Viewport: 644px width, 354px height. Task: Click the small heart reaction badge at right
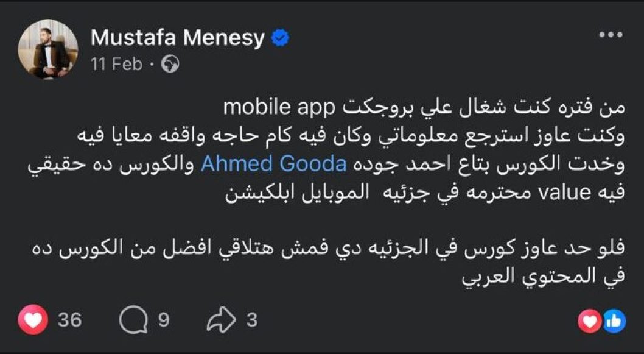589,321
